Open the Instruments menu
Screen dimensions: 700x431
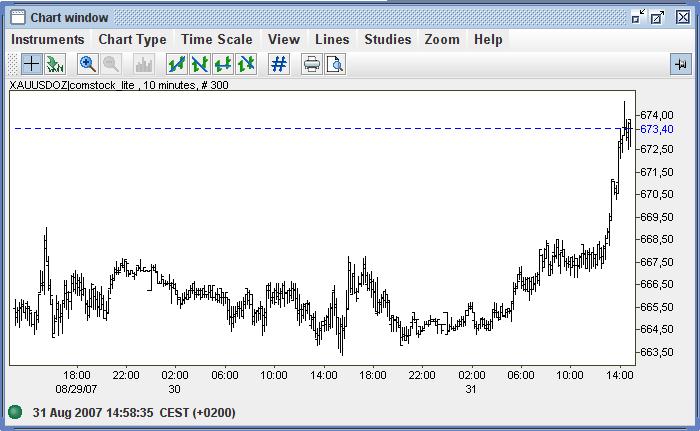coord(48,40)
